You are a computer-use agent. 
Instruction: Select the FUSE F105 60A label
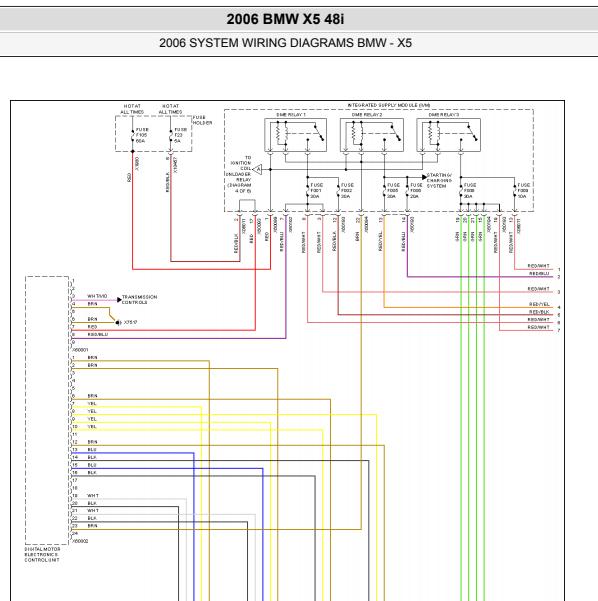[142, 135]
